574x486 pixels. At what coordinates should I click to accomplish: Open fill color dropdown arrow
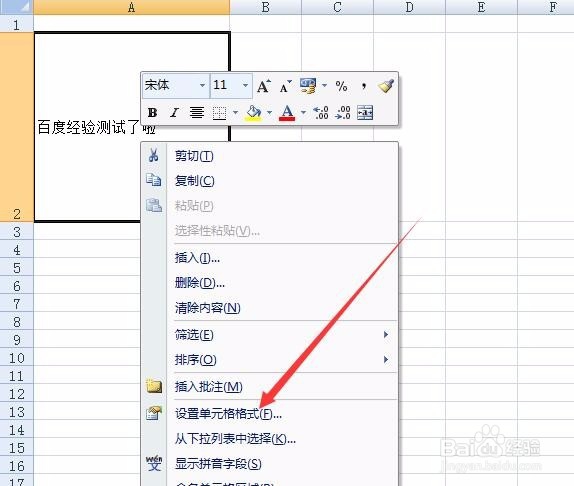[x=269, y=112]
